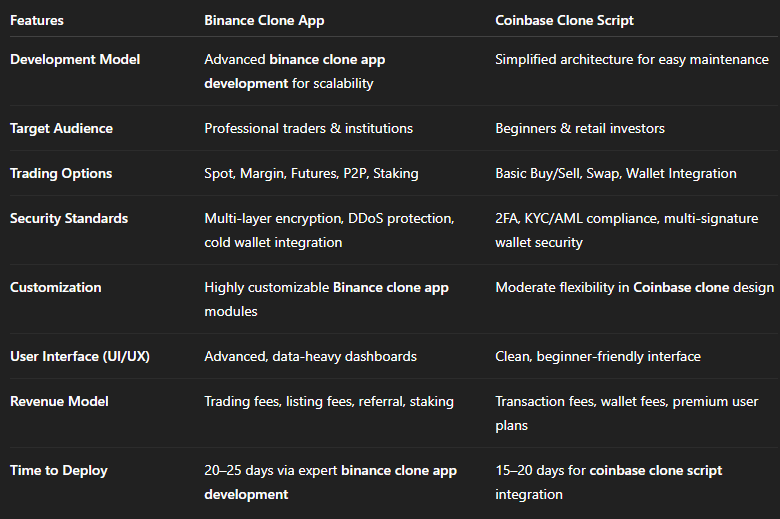Screen dimensions: 780x519
Task: Click bold 'coinbase clone script' in deploy row
Action: (656, 470)
